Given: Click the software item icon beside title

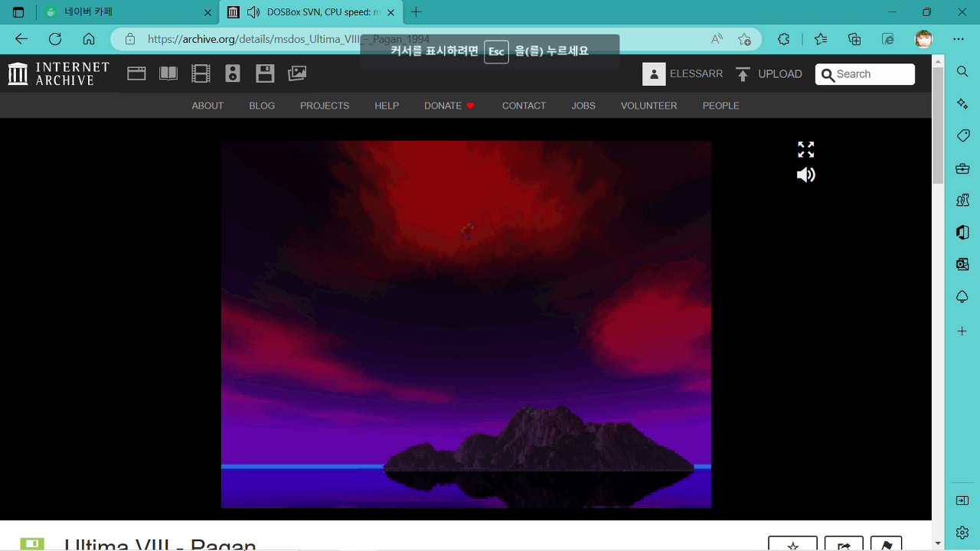Looking at the screenshot, I should (32, 544).
